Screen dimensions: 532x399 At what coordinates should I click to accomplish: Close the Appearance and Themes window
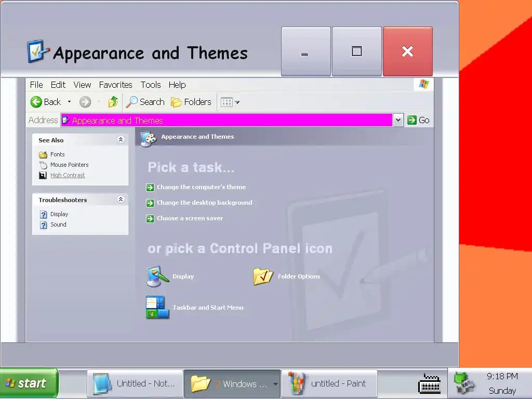pyautogui.click(x=407, y=51)
